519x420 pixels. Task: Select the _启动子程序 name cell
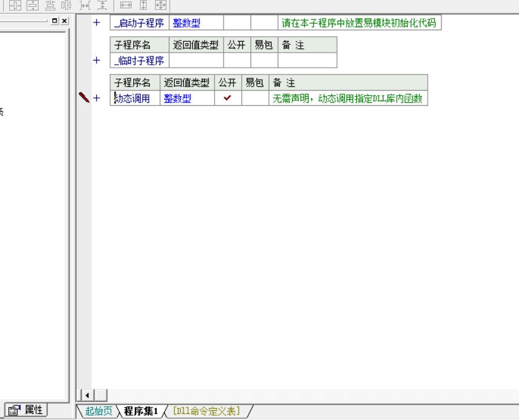tap(139, 23)
